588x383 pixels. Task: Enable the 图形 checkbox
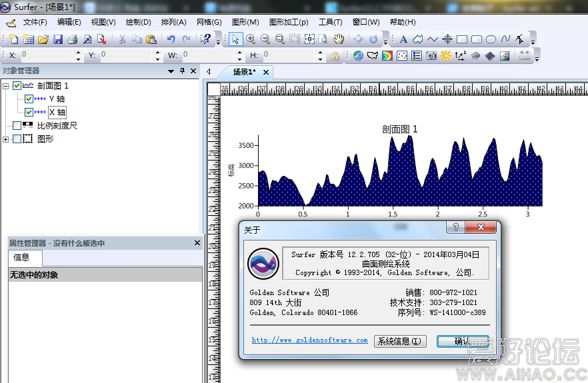coord(17,139)
